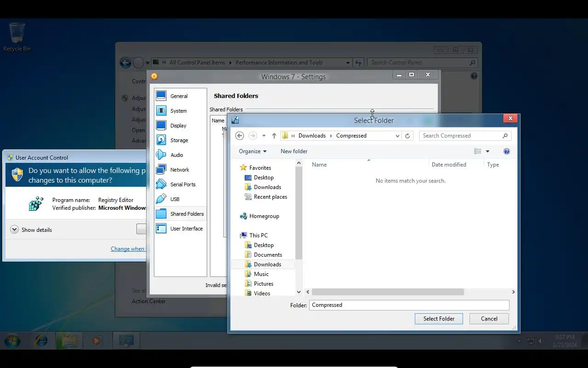The image size is (588, 368).
Task: Click the New folder button
Action: (294, 151)
